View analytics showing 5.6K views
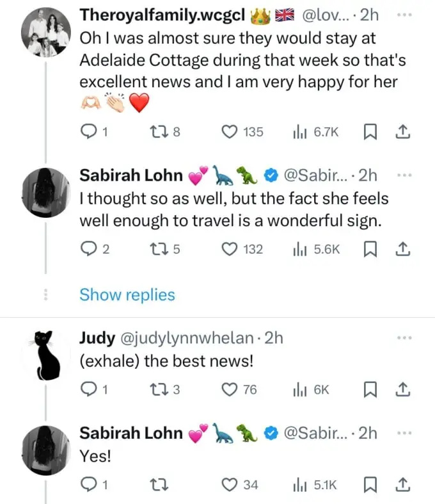The height and width of the screenshot is (504, 435). (x=316, y=249)
